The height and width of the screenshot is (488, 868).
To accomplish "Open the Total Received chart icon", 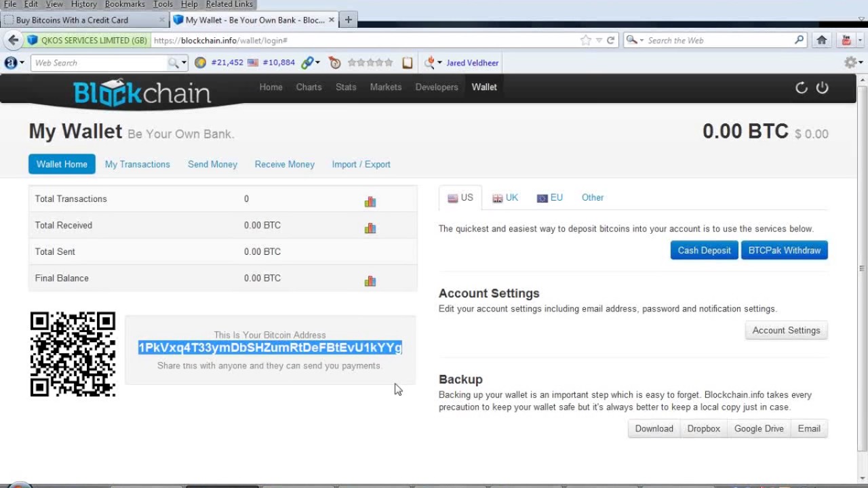I will click(370, 228).
